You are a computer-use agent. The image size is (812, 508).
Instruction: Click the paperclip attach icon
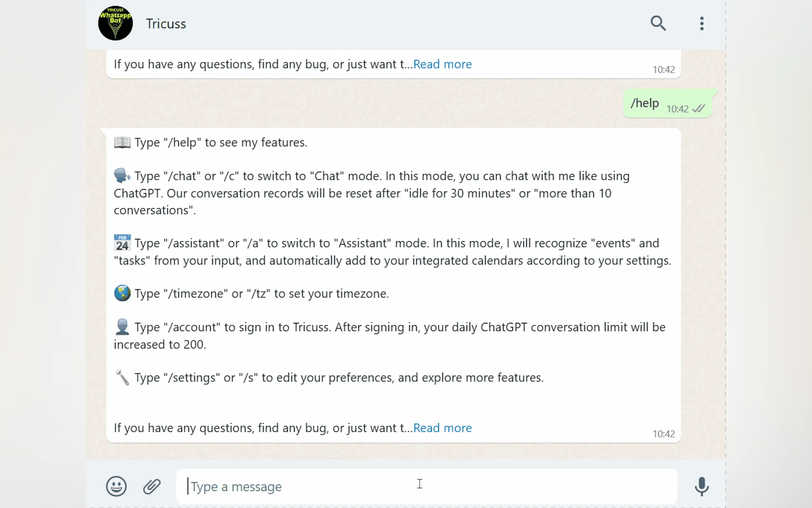coord(152,486)
